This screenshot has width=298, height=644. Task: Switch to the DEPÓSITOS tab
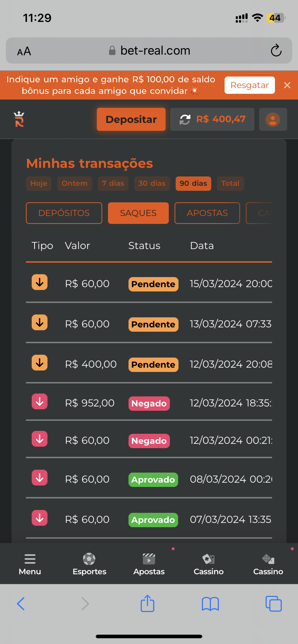(64, 213)
